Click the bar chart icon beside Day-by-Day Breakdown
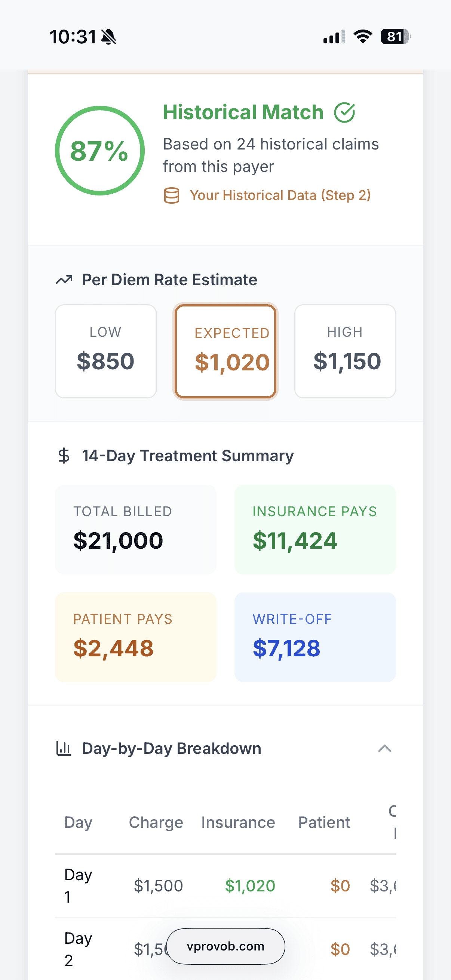This screenshot has width=451, height=980. pyautogui.click(x=64, y=748)
